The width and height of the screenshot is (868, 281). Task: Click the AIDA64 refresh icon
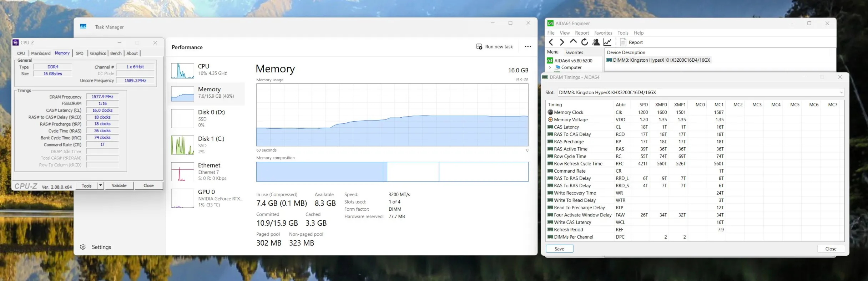pyautogui.click(x=585, y=42)
